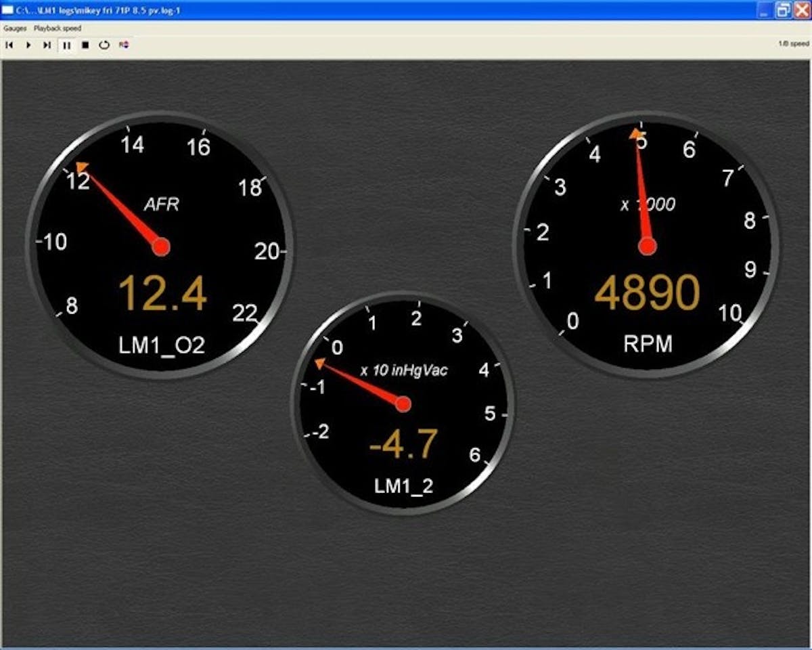Click the 1.0 speed indicator
This screenshot has width=812, height=650.
[792, 43]
